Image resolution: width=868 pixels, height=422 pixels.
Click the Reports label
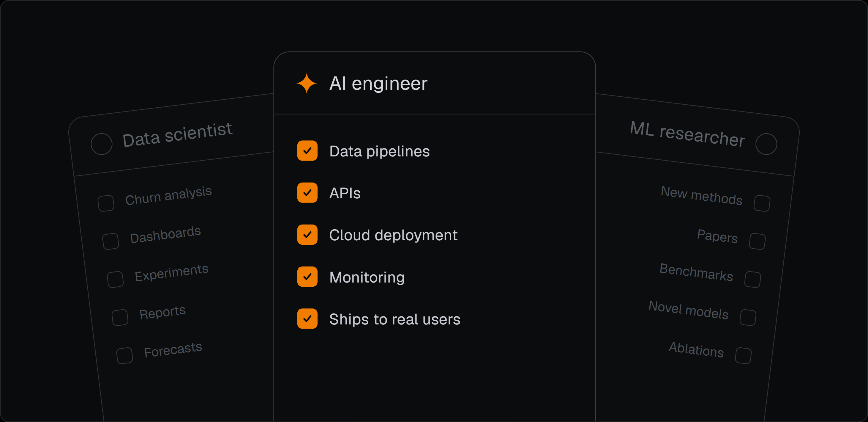(162, 312)
